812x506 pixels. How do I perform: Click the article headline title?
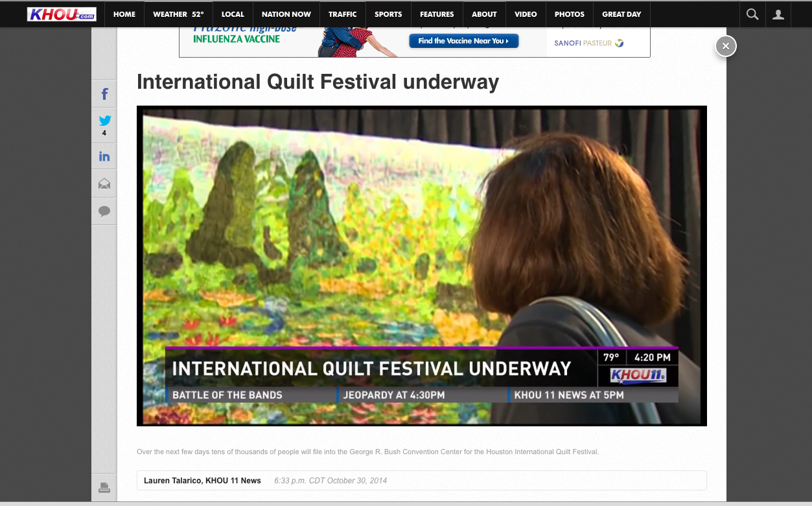pos(318,82)
